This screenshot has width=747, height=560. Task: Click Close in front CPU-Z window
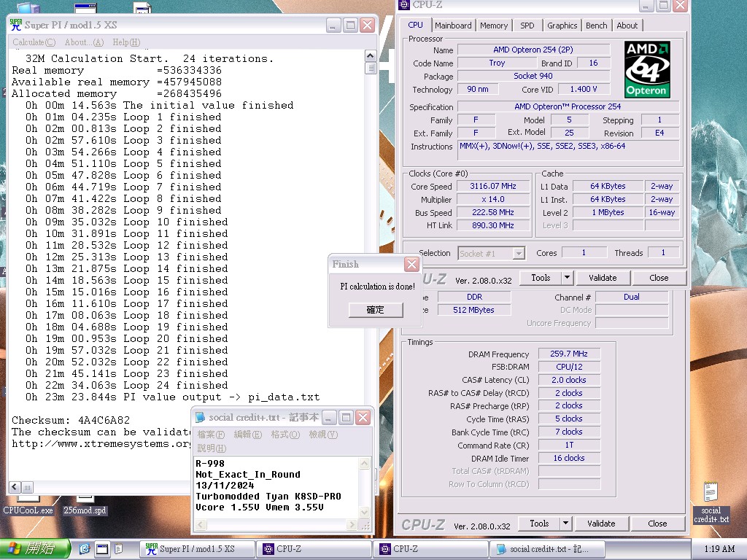pyautogui.click(x=659, y=278)
